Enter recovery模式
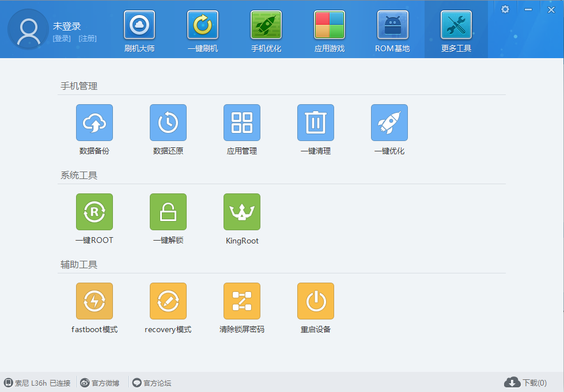The height and width of the screenshot is (392, 564). click(168, 301)
